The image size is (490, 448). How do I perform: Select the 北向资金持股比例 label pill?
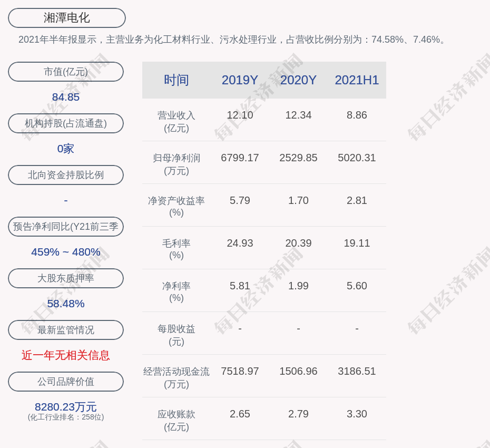point(66,175)
